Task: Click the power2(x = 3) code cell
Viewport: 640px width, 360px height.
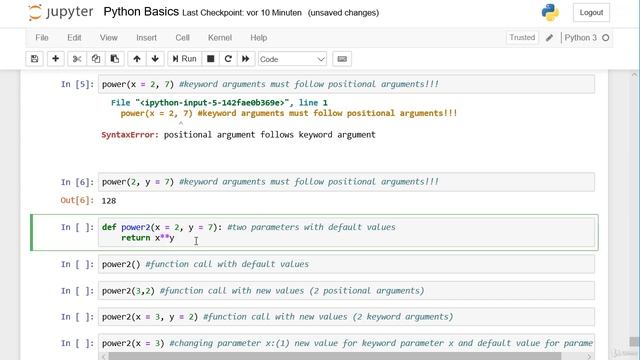Action: [x=346, y=343]
